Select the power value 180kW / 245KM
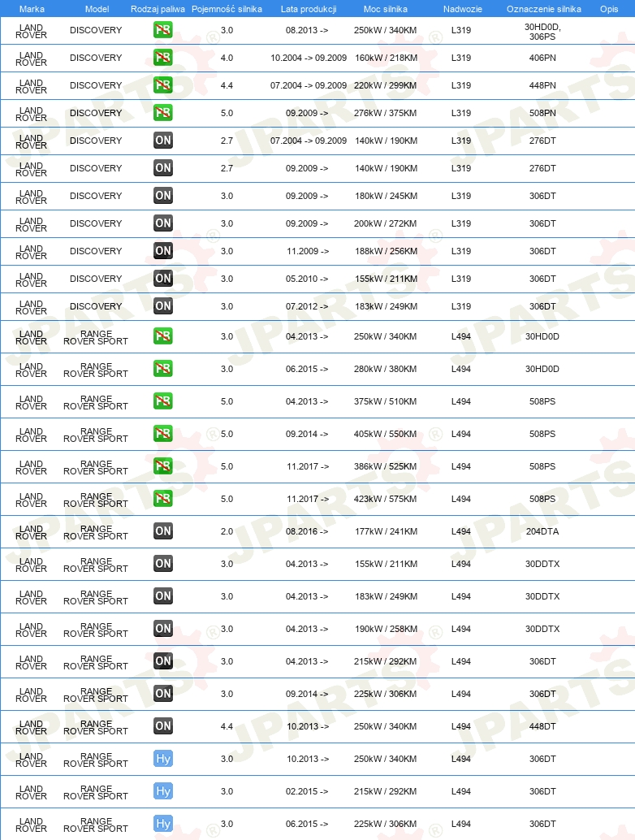635x840 pixels. point(386,196)
